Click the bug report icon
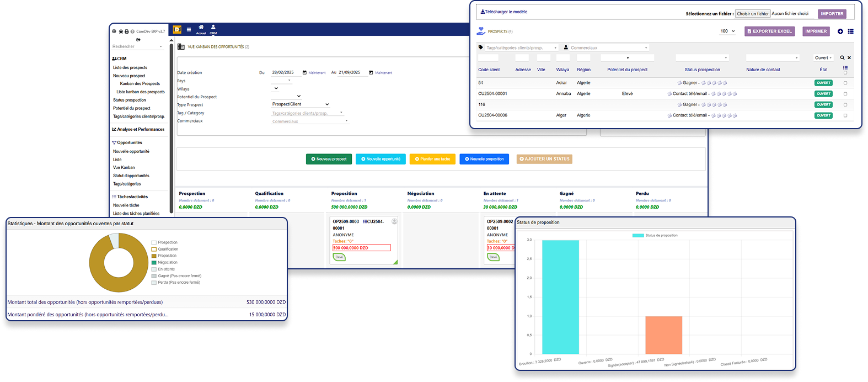 coord(121,31)
